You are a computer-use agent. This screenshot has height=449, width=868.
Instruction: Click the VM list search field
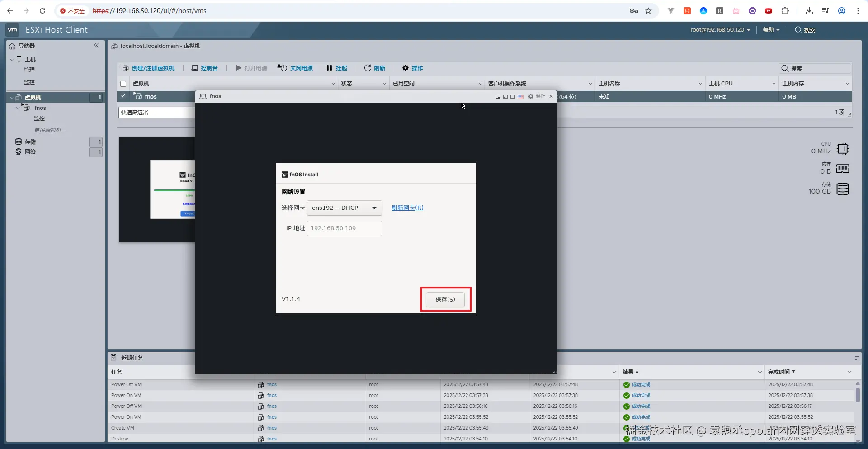click(x=816, y=68)
